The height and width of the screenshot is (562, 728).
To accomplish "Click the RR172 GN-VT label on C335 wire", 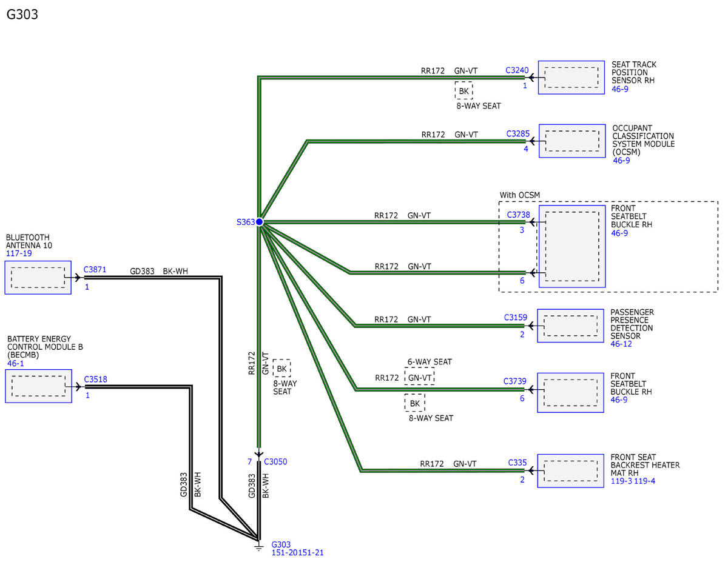I will click(x=448, y=464).
